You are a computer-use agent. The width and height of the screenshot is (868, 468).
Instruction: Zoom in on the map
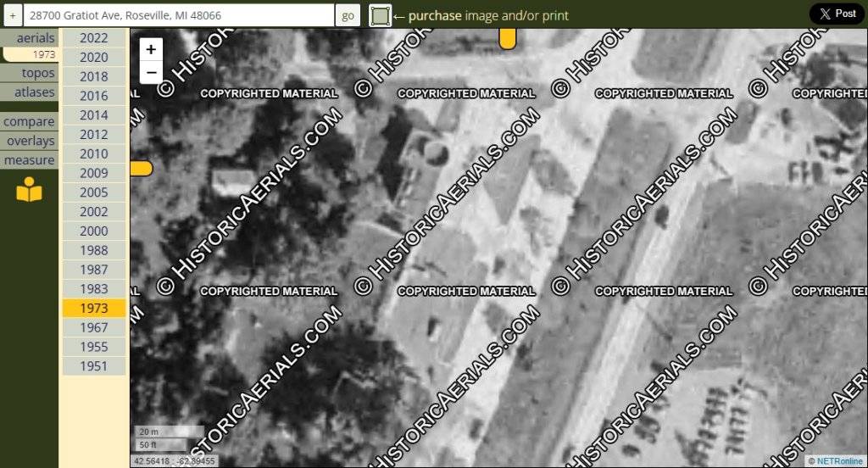click(151, 50)
